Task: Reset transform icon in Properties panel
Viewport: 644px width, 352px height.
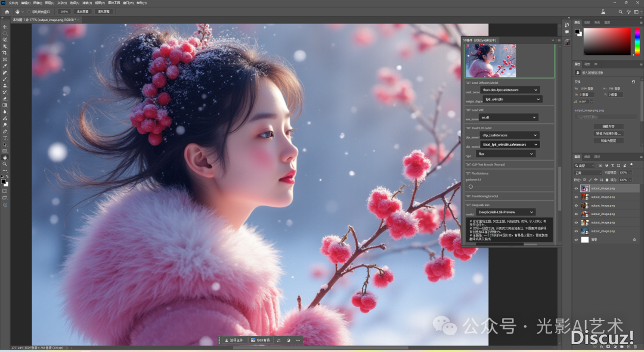Action: 633,82
